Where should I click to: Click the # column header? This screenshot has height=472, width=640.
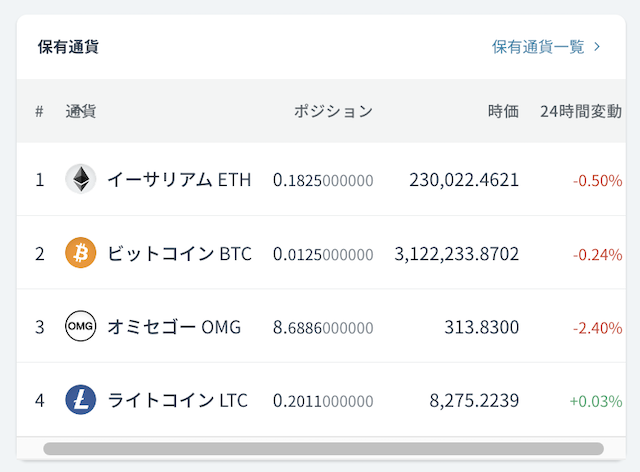39,111
